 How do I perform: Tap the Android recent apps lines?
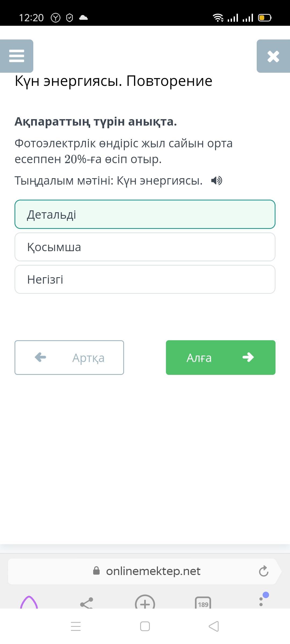76,627
